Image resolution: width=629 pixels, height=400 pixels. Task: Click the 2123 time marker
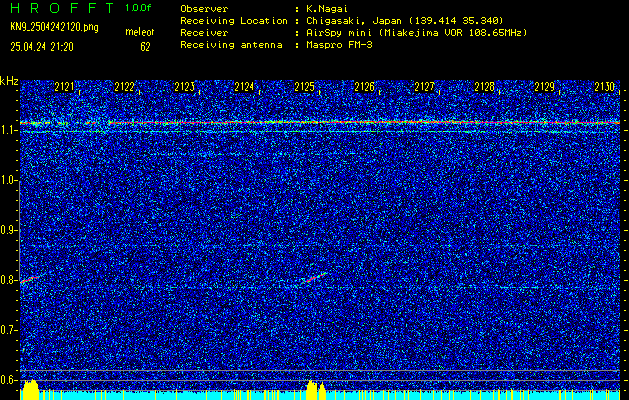click(x=185, y=87)
